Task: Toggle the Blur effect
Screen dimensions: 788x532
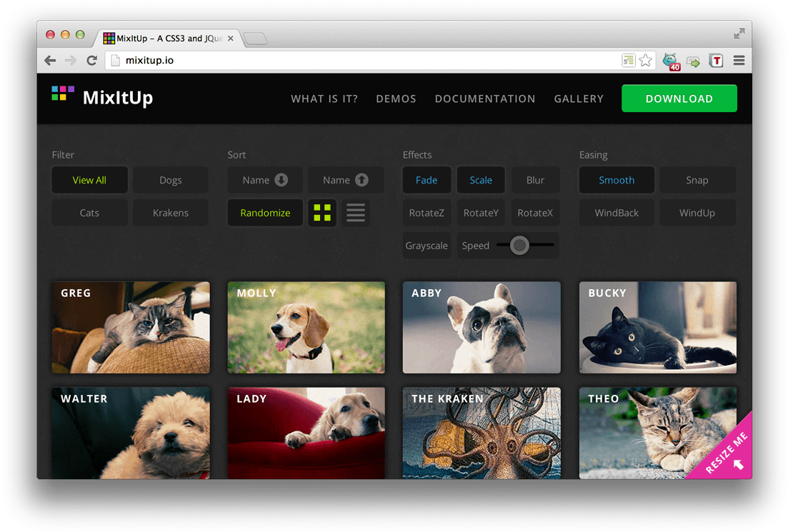Action: 535,180
